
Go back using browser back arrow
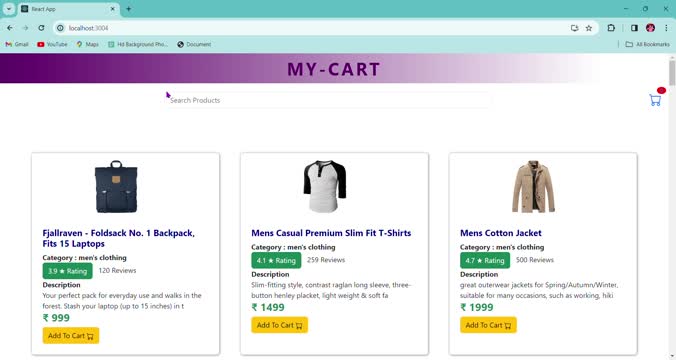pyautogui.click(x=9, y=28)
